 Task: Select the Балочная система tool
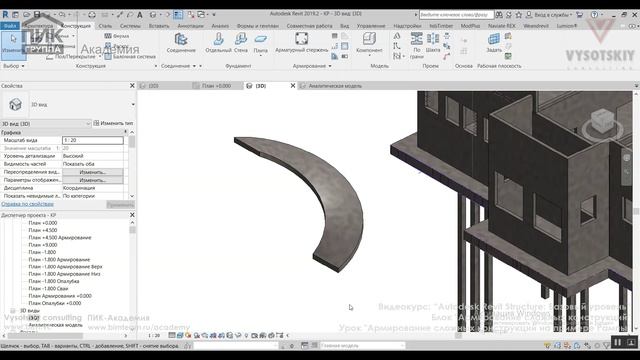tap(130, 57)
